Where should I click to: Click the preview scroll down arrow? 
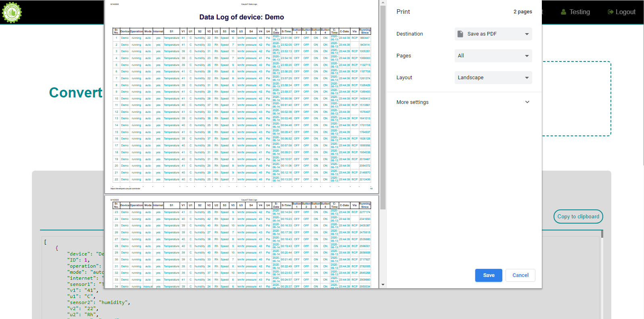tap(383, 285)
